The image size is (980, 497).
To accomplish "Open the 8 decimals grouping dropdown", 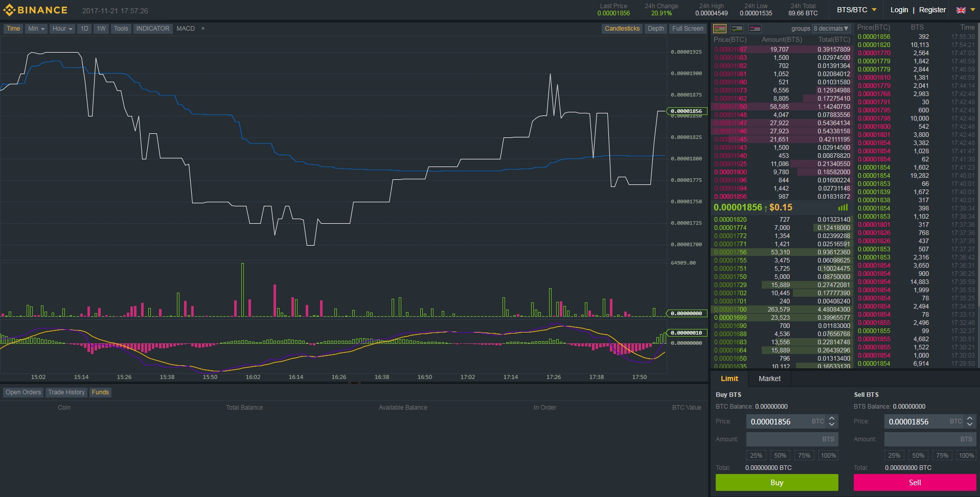I will click(x=831, y=29).
